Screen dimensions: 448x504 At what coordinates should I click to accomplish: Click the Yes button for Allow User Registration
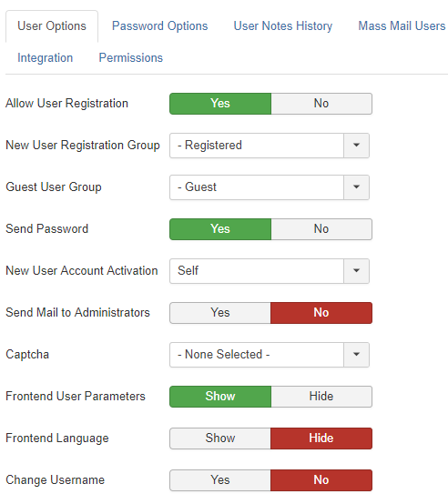[220, 104]
